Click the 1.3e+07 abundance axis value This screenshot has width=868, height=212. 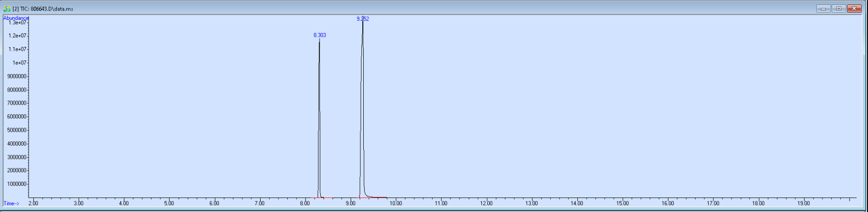[x=18, y=22]
